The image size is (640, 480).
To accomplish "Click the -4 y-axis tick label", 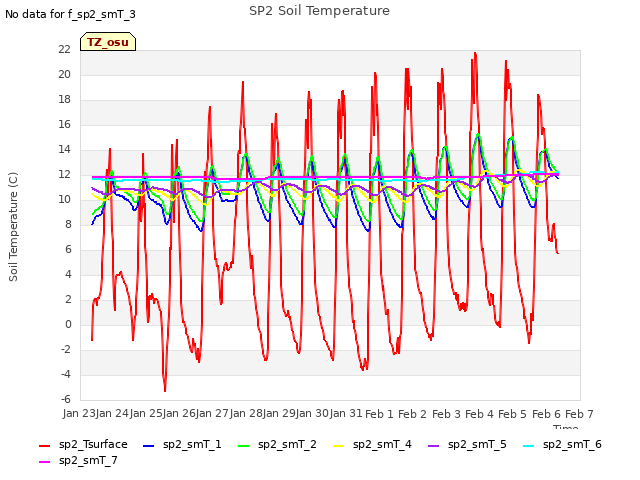I will (66, 375).
